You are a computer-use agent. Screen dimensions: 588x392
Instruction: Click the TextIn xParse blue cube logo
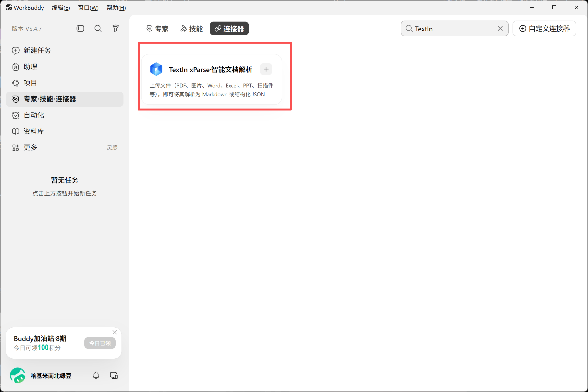[x=156, y=69]
